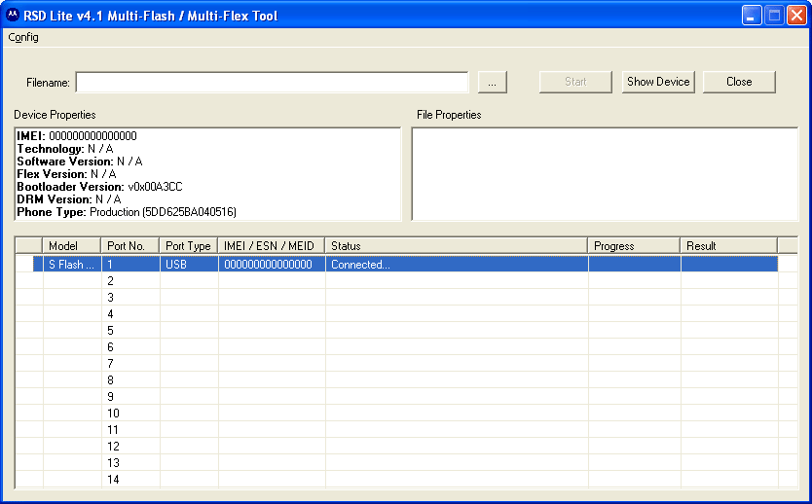The image size is (812, 504).
Task: Click the Port Type column header
Action: click(189, 246)
